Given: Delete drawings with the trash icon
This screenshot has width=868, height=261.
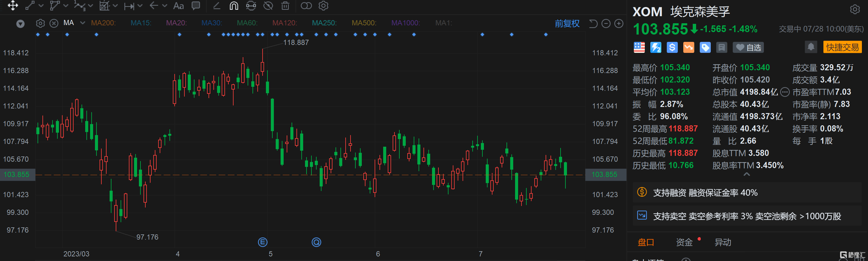Looking at the screenshot, I should click(x=285, y=6).
